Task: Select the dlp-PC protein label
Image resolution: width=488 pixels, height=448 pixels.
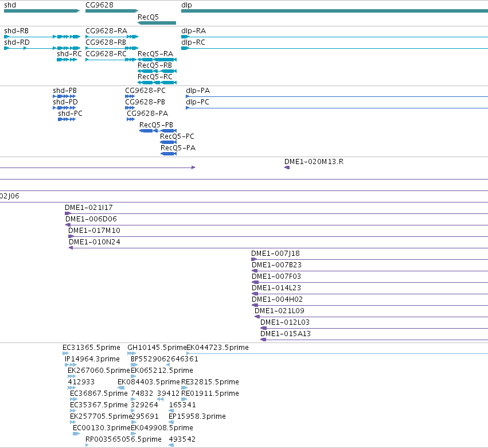Action: pos(198,102)
